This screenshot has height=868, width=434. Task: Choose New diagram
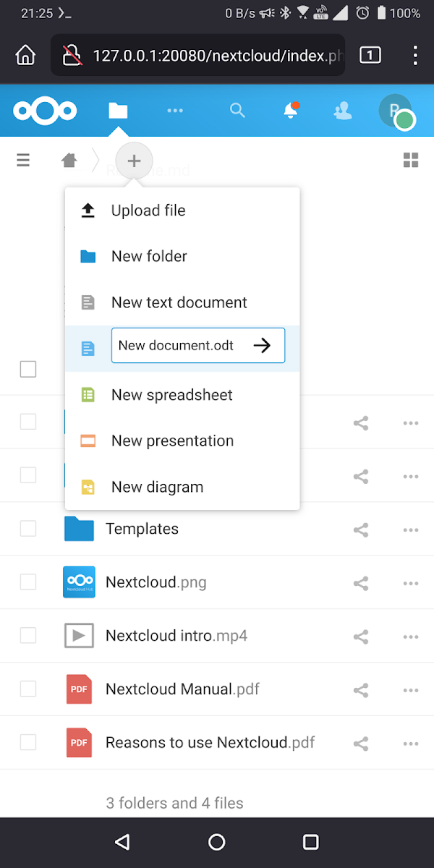pos(182,487)
